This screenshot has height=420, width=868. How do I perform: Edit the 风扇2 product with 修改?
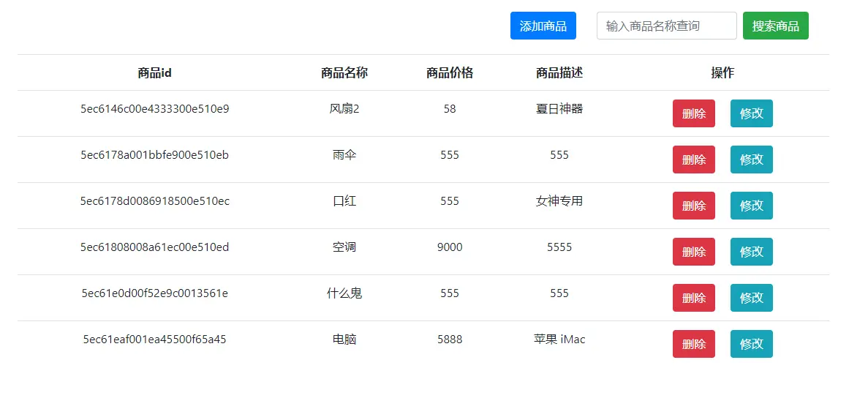click(751, 113)
